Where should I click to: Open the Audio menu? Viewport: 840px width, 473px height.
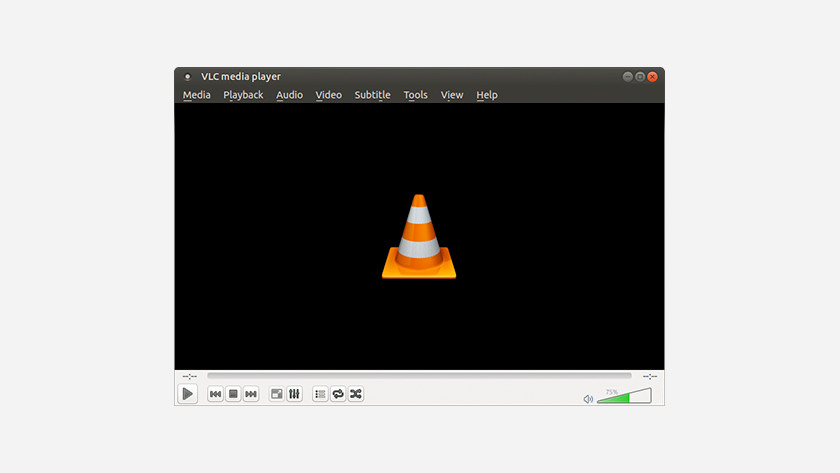click(289, 95)
